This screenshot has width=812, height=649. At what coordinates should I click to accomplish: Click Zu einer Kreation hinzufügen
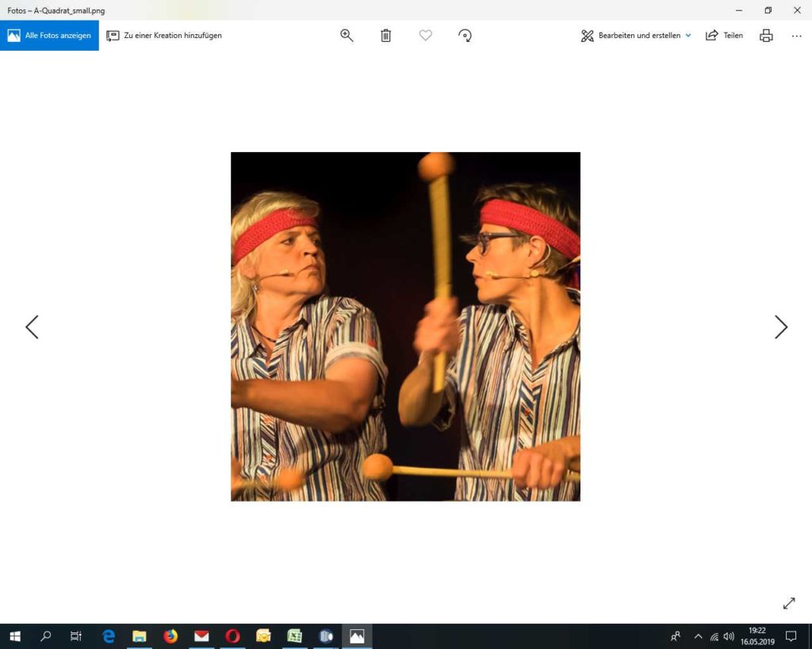coord(164,35)
